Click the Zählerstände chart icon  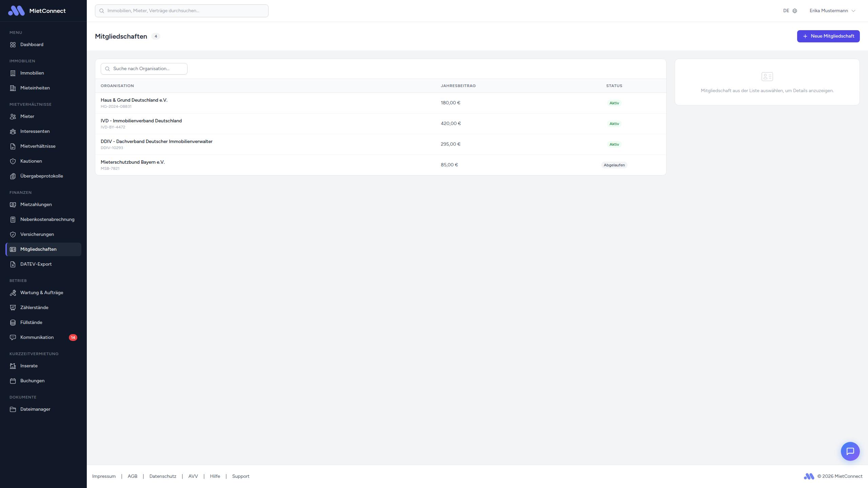(x=13, y=308)
